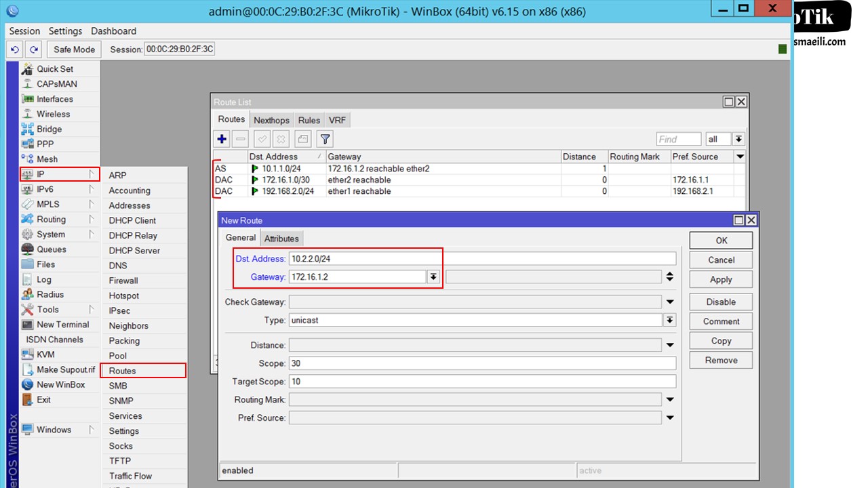The image size is (868, 488).
Task: Switch to Nexthops tab
Action: 271,120
